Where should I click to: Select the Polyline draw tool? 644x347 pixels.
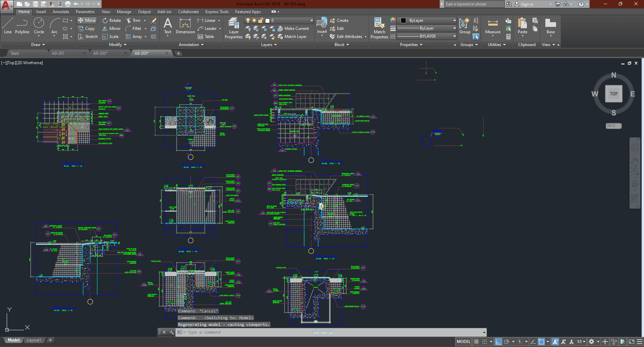tap(22, 26)
